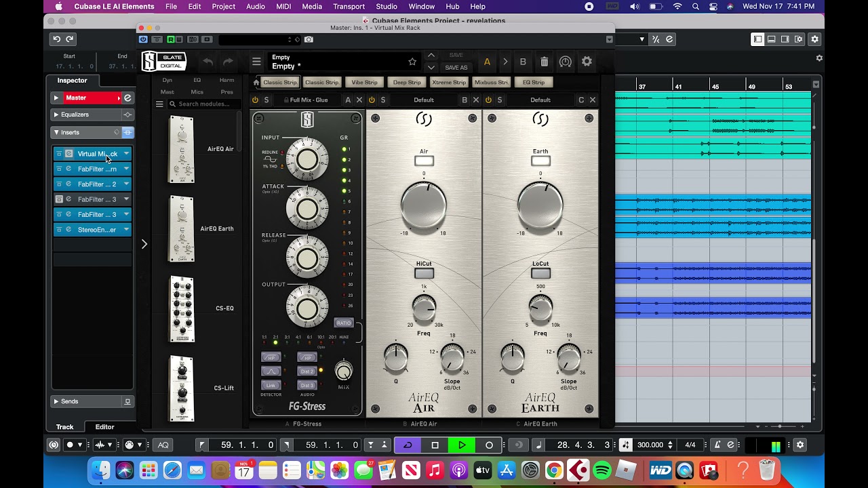Add the CS-EQ module thumbnail

[x=182, y=309]
